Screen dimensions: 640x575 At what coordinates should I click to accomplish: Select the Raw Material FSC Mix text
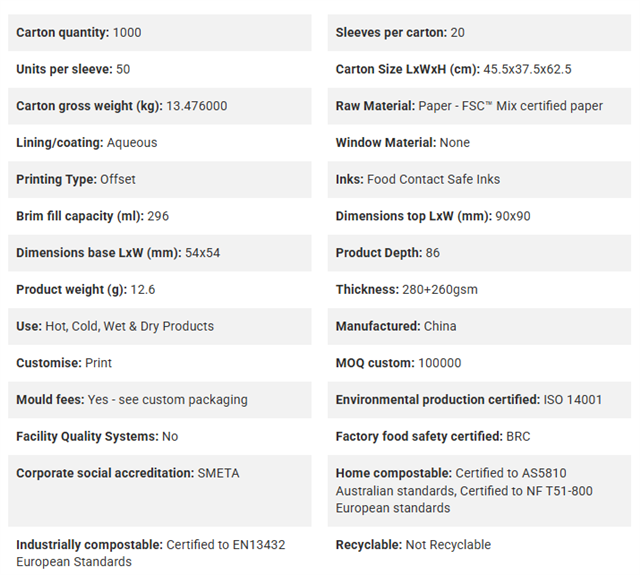pos(510,106)
